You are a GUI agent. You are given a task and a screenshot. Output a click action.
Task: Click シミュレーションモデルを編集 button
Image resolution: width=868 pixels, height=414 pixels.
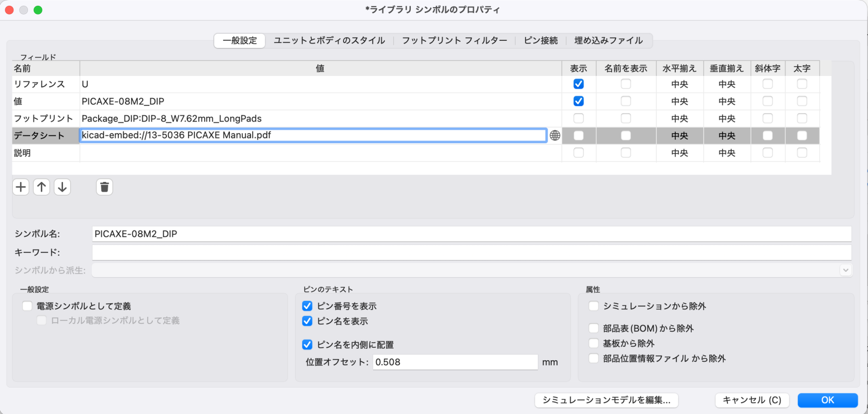pos(607,400)
